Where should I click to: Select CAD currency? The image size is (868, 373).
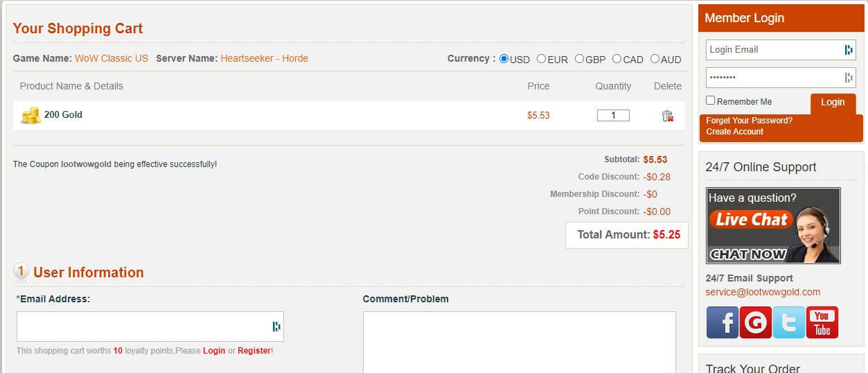617,59
